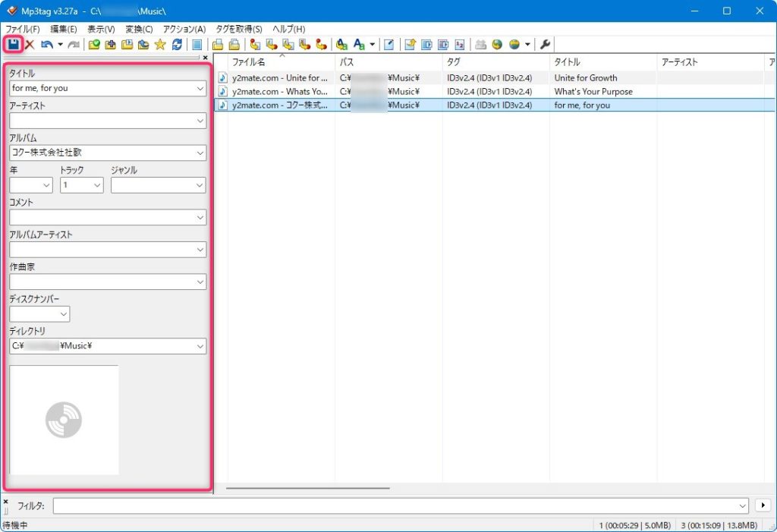Click the cover art placeholder image

64,420
